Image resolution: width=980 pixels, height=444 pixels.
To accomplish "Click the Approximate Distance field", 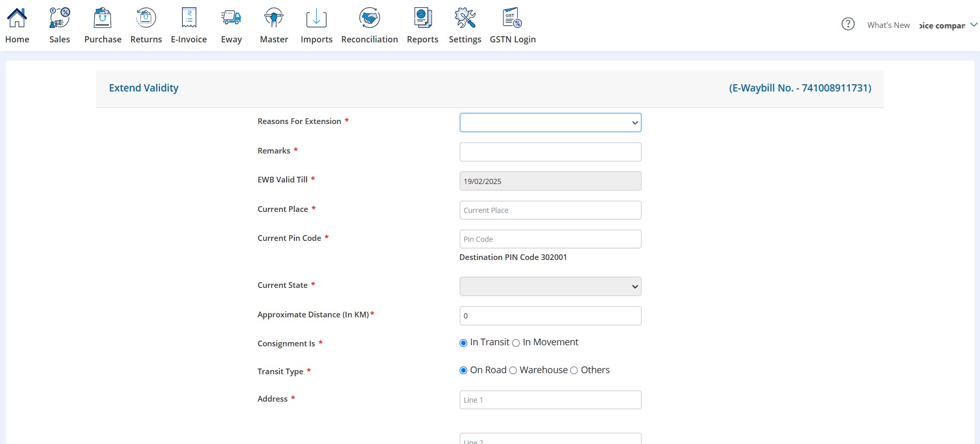I will [x=550, y=316].
